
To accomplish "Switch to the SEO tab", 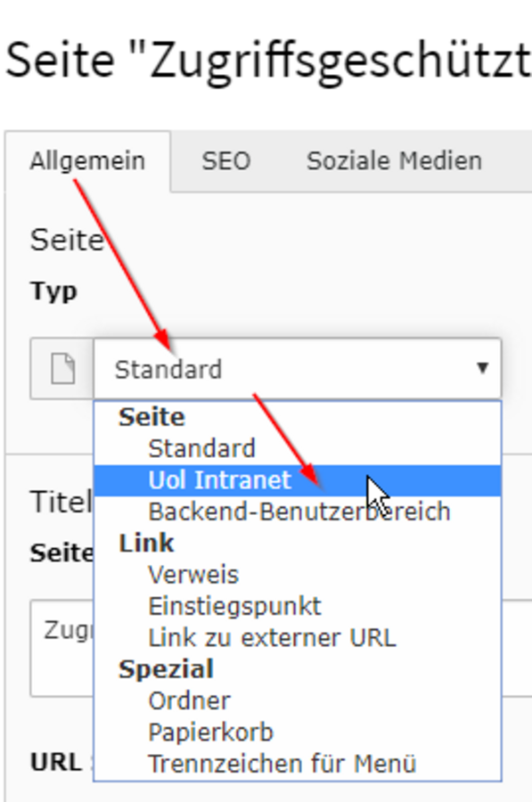I will pyautogui.click(x=226, y=161).
